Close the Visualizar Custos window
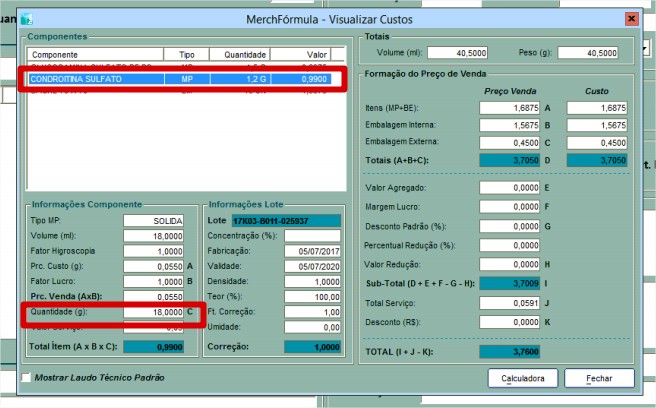 [630, 19]
